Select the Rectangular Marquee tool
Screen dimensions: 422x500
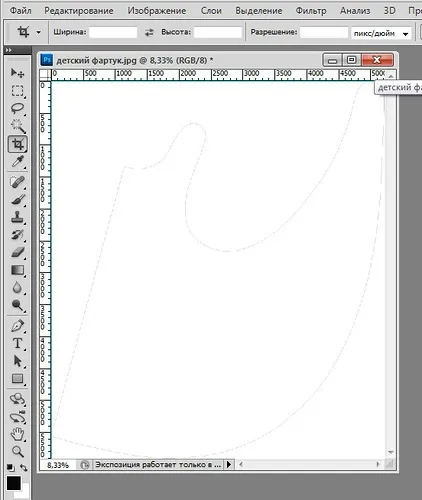tap(17, 91)
